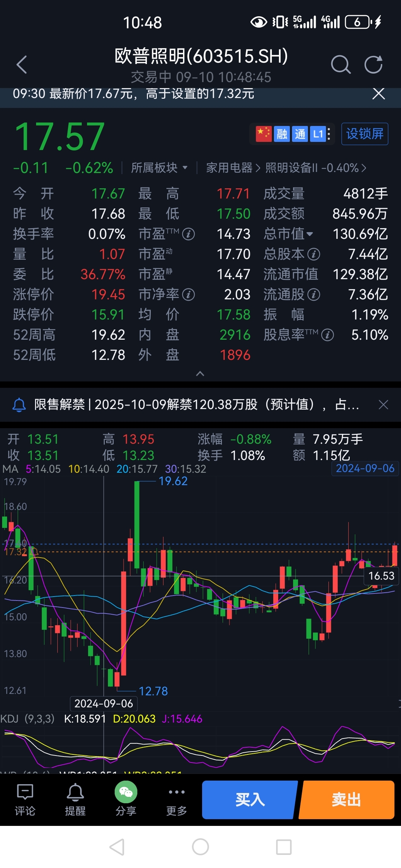401x868 pixels.
Task: Tap info icon next to 市净率
Action: click(189, 294)
